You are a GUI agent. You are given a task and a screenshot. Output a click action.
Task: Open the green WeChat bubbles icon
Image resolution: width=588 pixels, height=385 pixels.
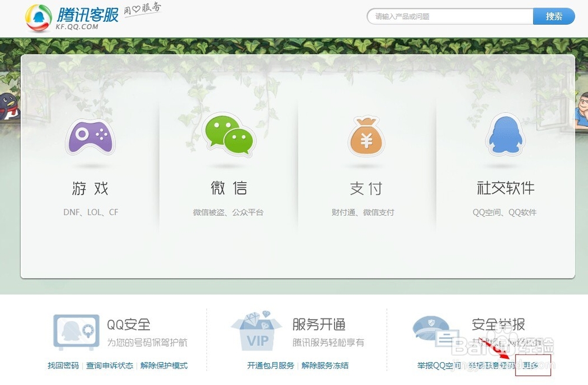(x=229, y=134)
